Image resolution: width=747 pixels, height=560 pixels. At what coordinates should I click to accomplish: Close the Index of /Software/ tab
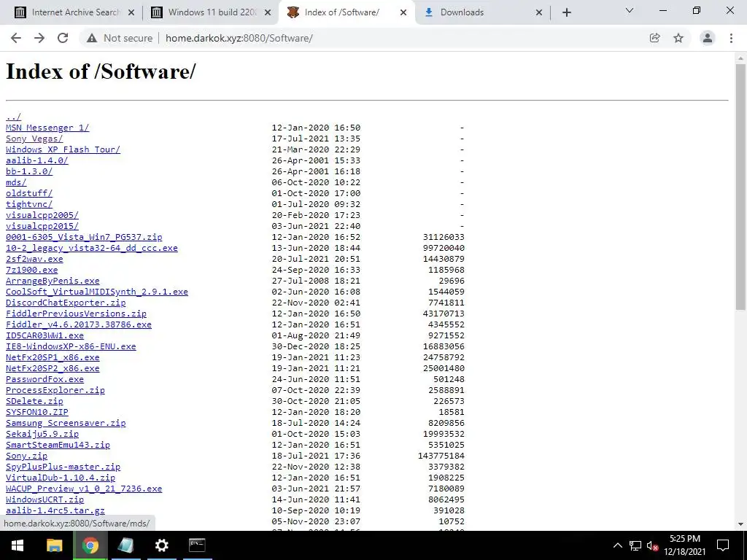pyautogui.click(x=403, y=12)
